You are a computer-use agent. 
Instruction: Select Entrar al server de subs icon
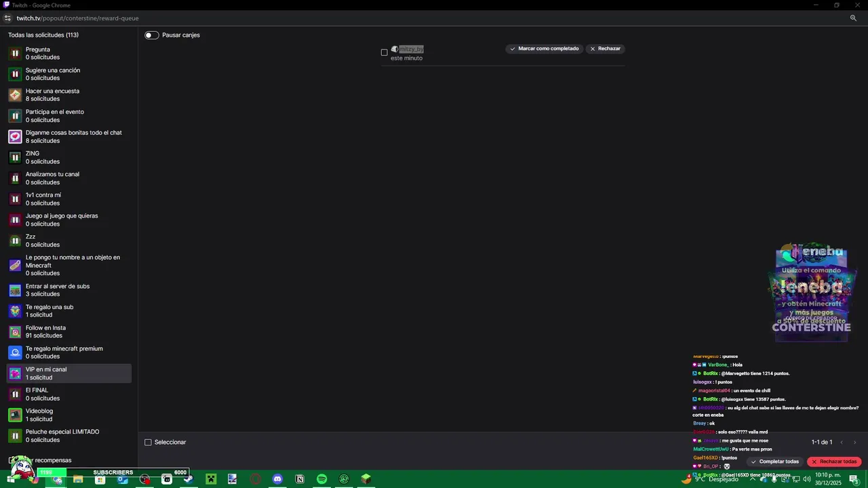point(15,290)
